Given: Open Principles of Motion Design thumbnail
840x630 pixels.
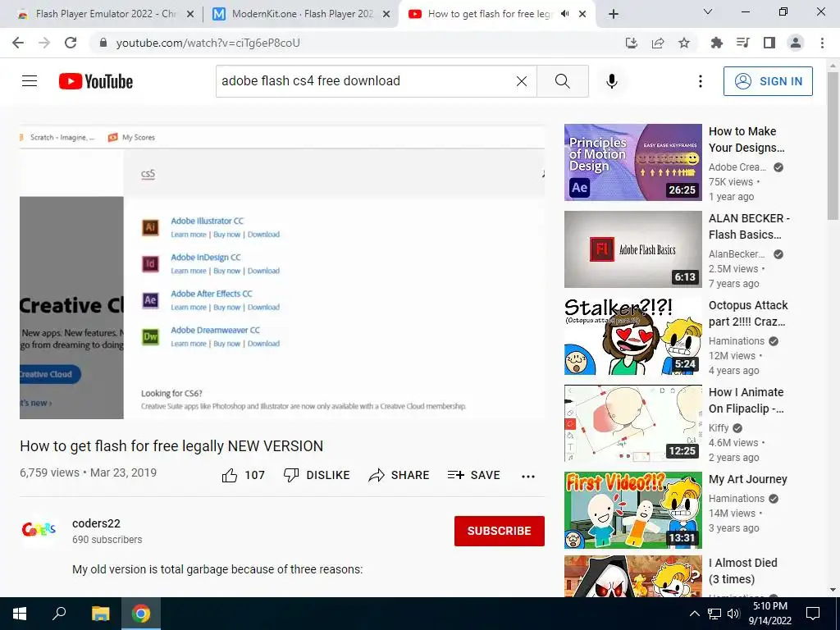Looking at the screenshot, I should tap(632, 162).
